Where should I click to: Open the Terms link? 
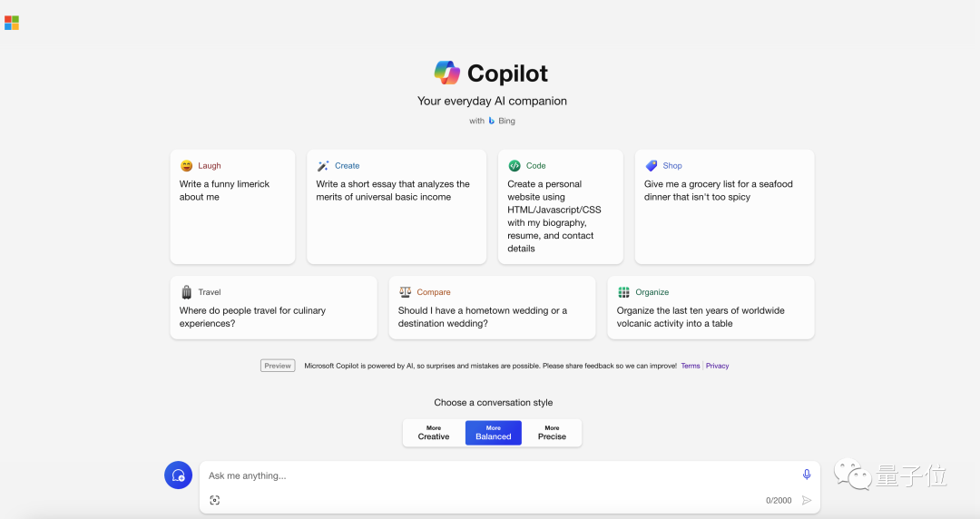[691, 366]
